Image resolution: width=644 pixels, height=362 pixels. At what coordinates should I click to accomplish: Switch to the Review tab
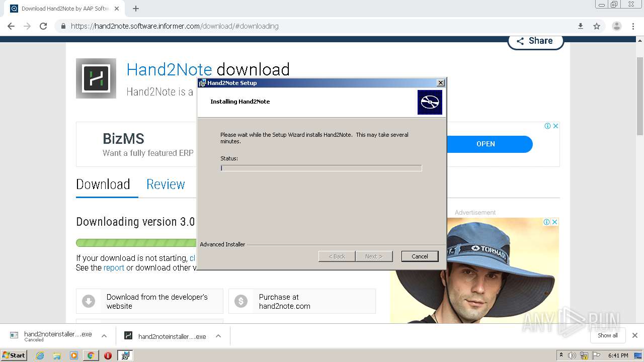coord(166,185)
